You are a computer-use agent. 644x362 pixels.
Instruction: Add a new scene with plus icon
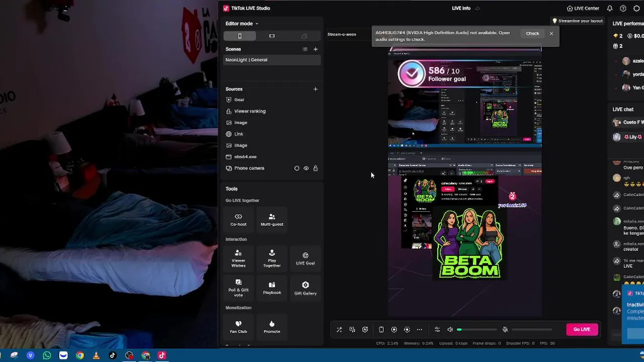[x=315, y=49]
